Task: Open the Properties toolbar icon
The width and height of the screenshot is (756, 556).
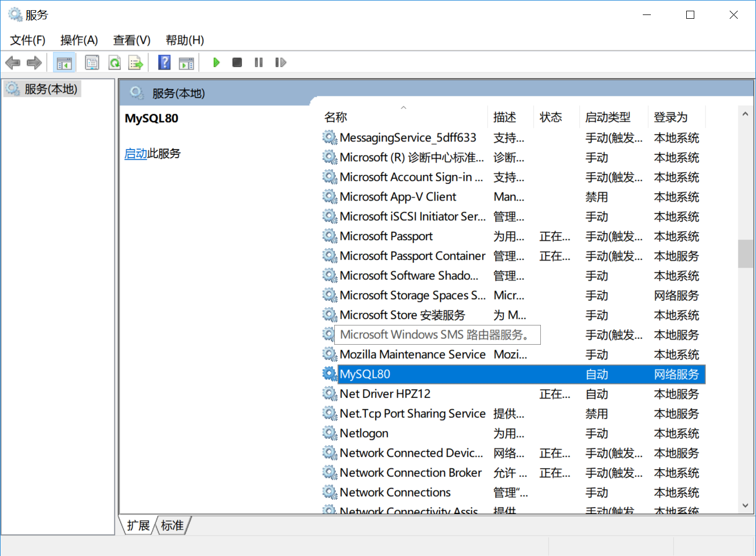Action: 92,63
